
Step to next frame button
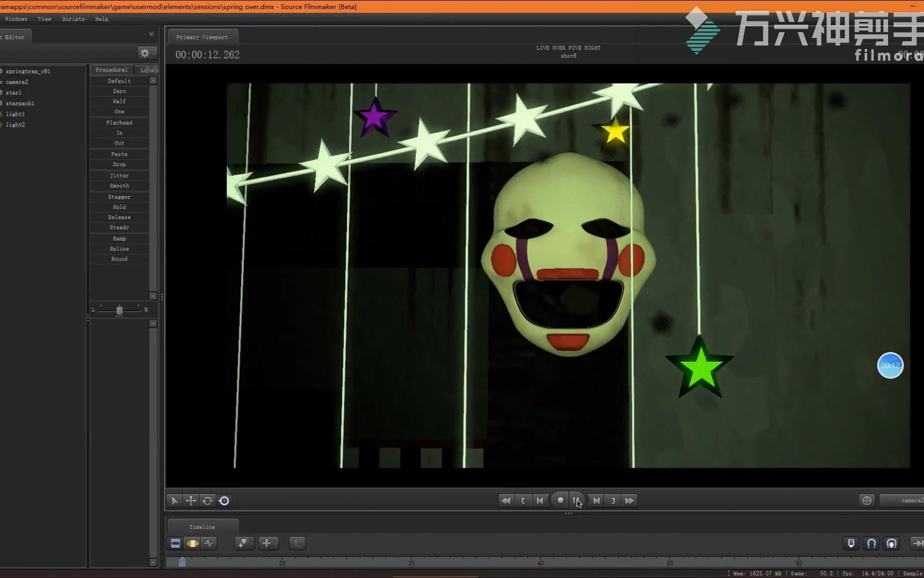click(x=596, y=500)
